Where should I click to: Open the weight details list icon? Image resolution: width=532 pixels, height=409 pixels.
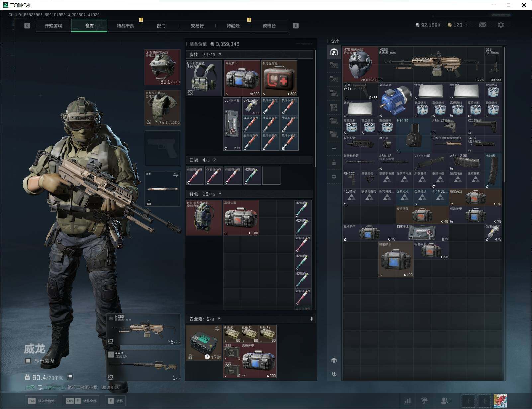point(70,377)
